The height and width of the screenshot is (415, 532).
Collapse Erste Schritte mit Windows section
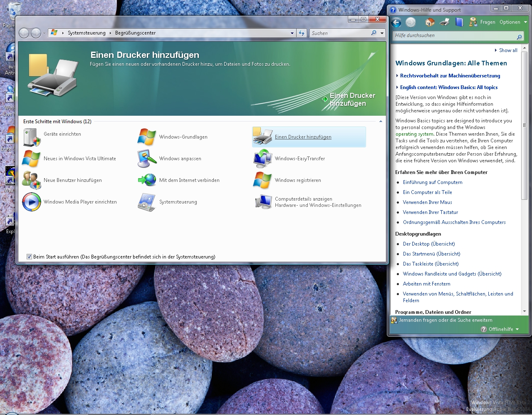[381, 122]
